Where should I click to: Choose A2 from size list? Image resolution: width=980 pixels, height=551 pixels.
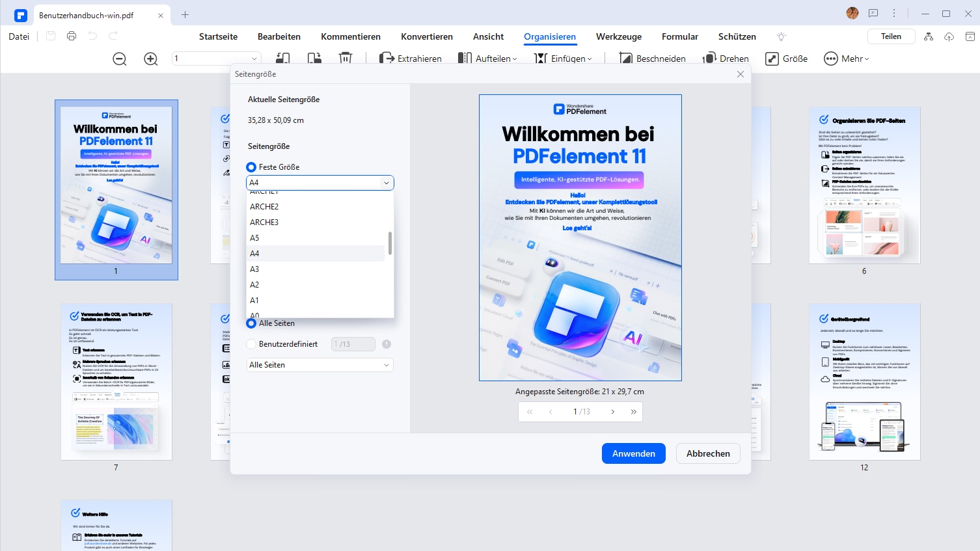click(316, 285)
